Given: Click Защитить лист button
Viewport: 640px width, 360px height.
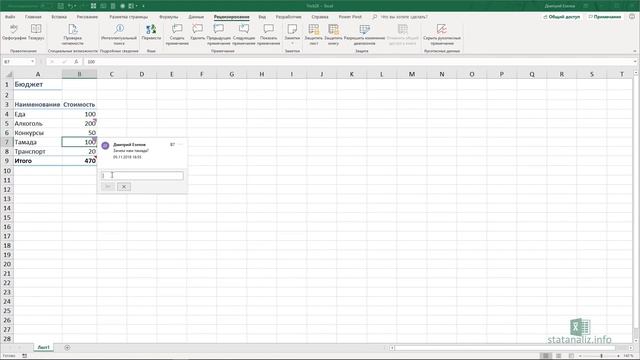Looking at the screenshot, I should [x=313, y=34].
